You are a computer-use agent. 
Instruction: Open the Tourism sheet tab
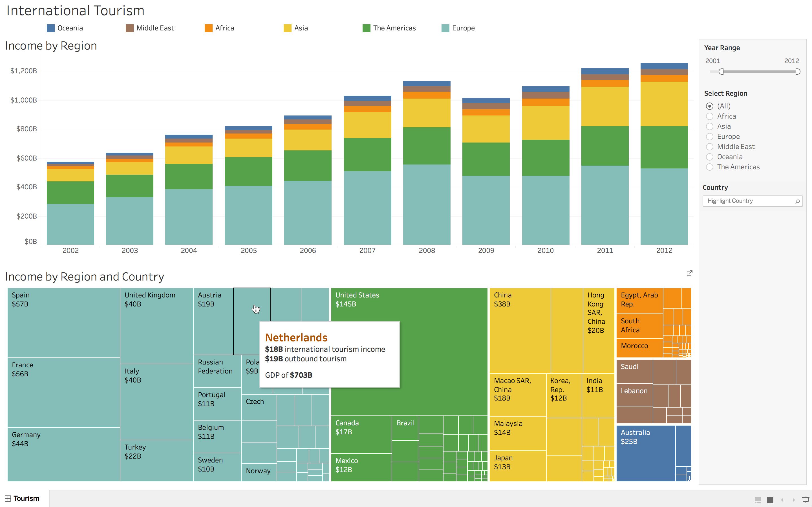pos(26,498)
